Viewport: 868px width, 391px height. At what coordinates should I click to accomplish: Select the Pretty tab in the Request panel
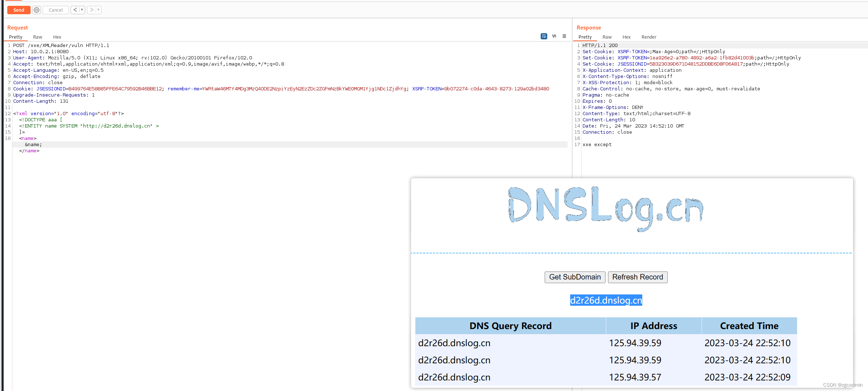coord(16,37)
